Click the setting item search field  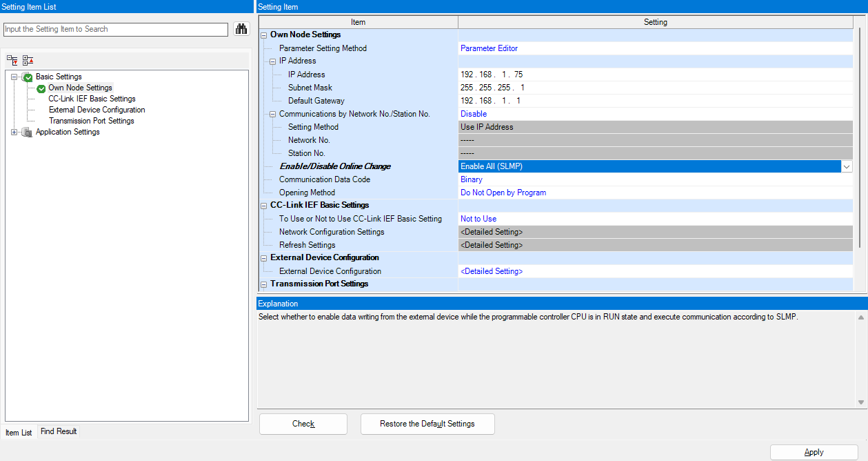116,29
